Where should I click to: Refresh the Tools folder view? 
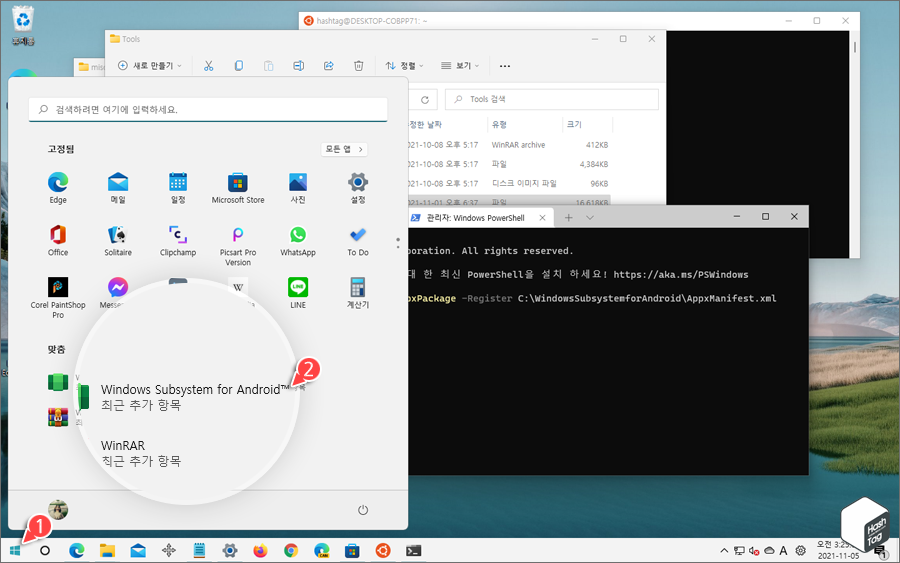click(x=425, y=99)
